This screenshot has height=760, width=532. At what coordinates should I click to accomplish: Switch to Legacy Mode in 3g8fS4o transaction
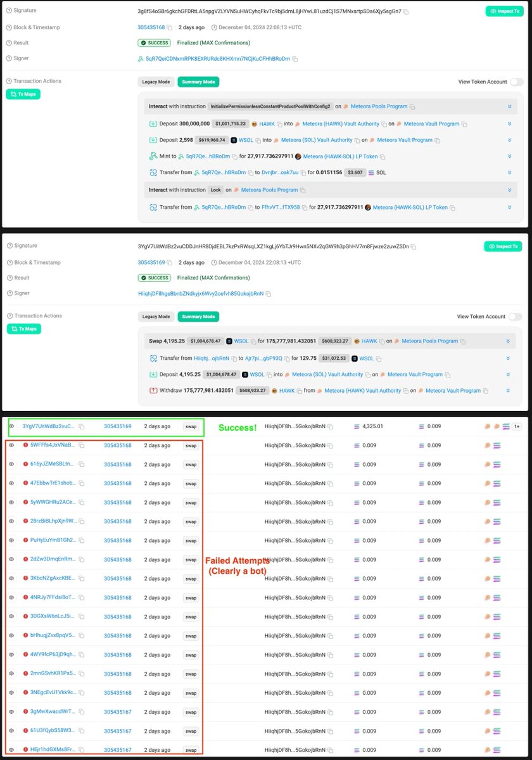click(x=156, y=82)
